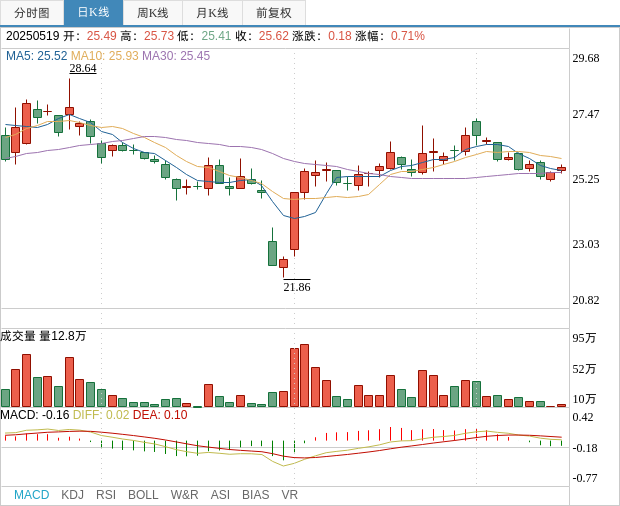The image size is (620, 506).
Task: Show the BOLL indicator
Action: [x=143, y=495]
